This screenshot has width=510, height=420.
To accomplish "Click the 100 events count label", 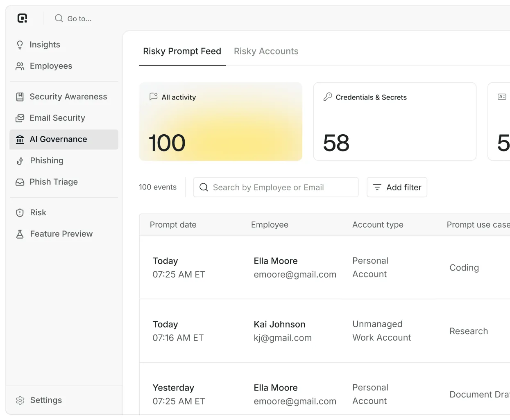I will [158, 187].
